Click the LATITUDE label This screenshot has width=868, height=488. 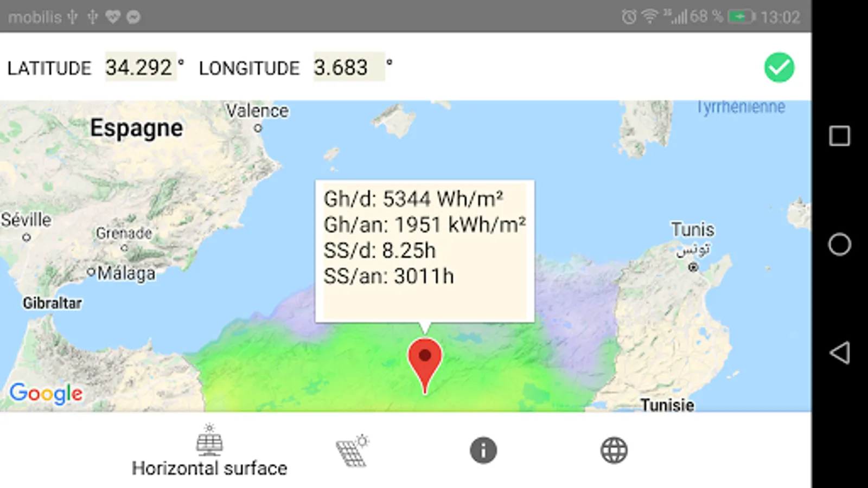tap(49, 68)
